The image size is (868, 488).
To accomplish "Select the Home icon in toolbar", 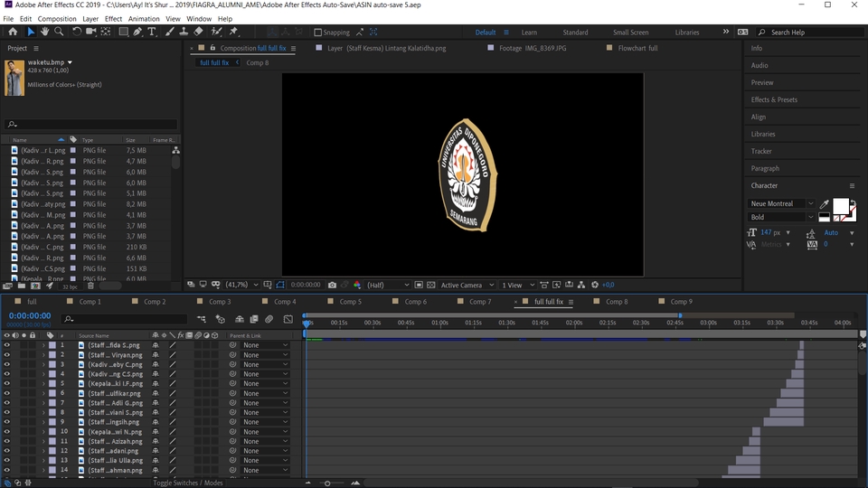I will pos(13,33).
